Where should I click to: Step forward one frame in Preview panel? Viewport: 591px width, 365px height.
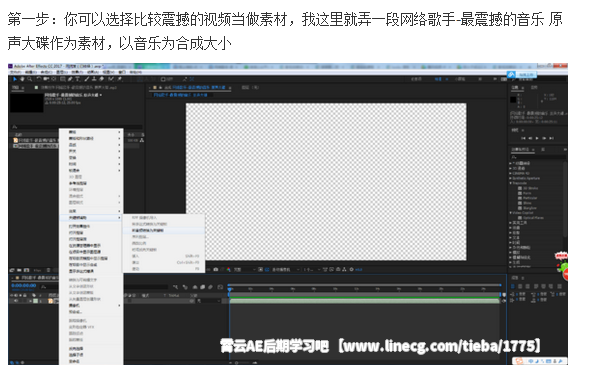(544, 138)
